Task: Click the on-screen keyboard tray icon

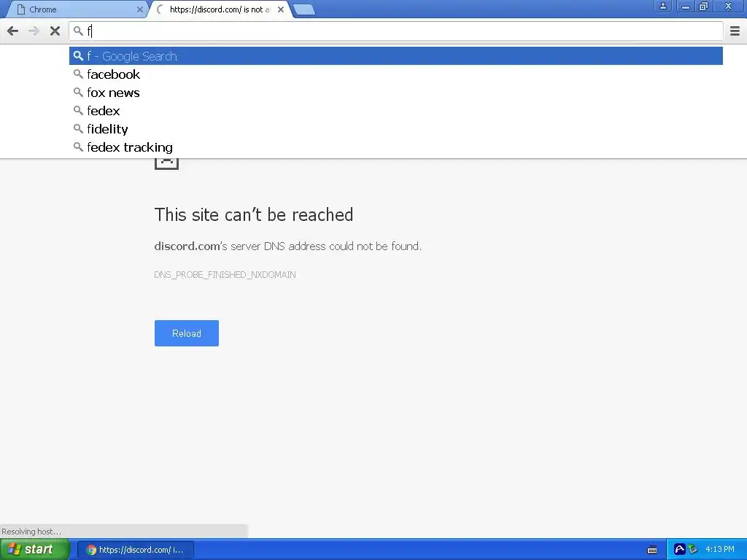Action: point(652,550)
